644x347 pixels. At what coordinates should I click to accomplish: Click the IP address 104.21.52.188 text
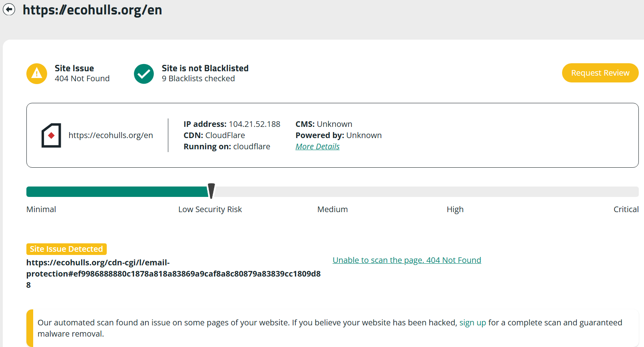click(x=232, y=124)
